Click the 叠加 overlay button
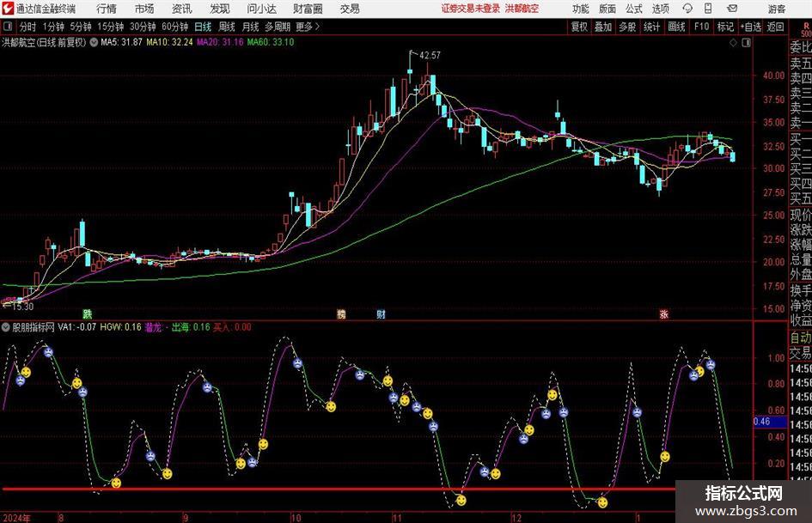Viewport: 812px width, 523px height. (603, 27)
